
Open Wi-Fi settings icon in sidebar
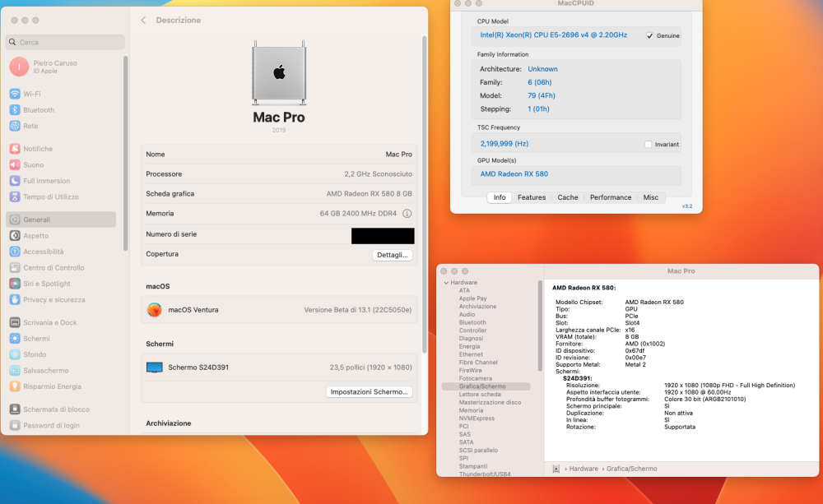click(x=15, y=94)
